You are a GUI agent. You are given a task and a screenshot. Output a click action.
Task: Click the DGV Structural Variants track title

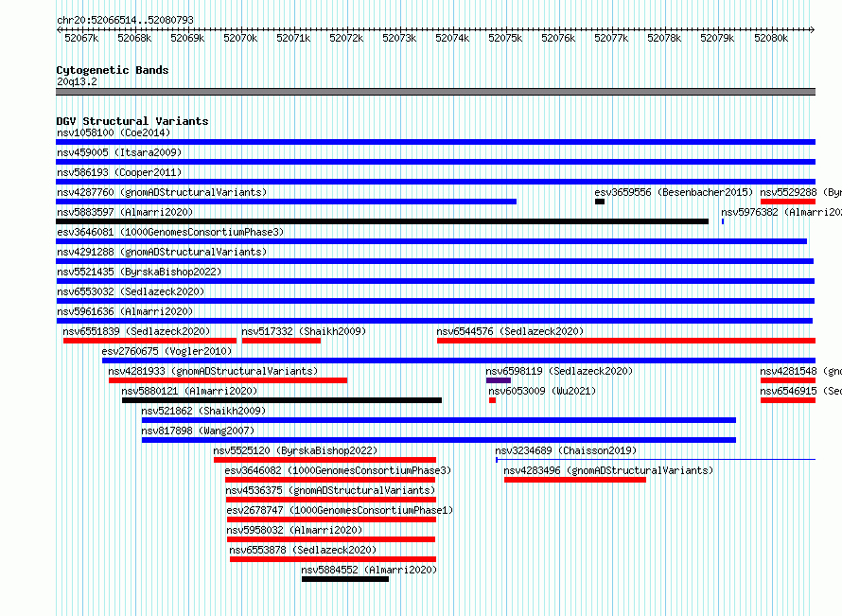pyautogui.click(x=132, y=121)
